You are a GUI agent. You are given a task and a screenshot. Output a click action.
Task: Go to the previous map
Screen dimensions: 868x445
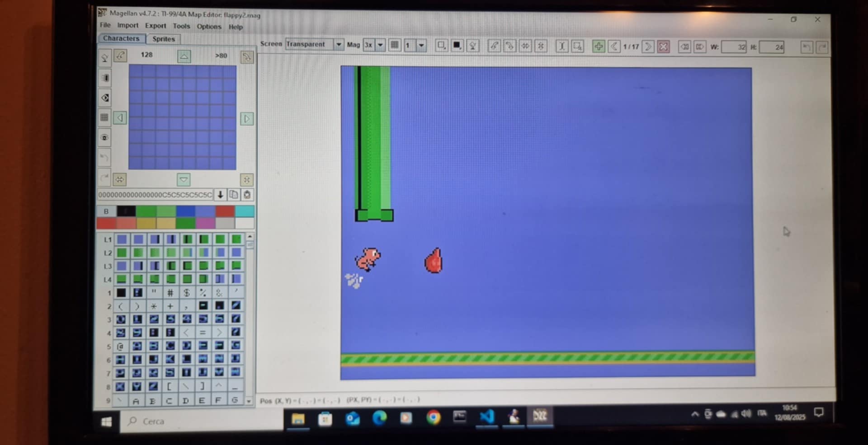click(613, 47)
